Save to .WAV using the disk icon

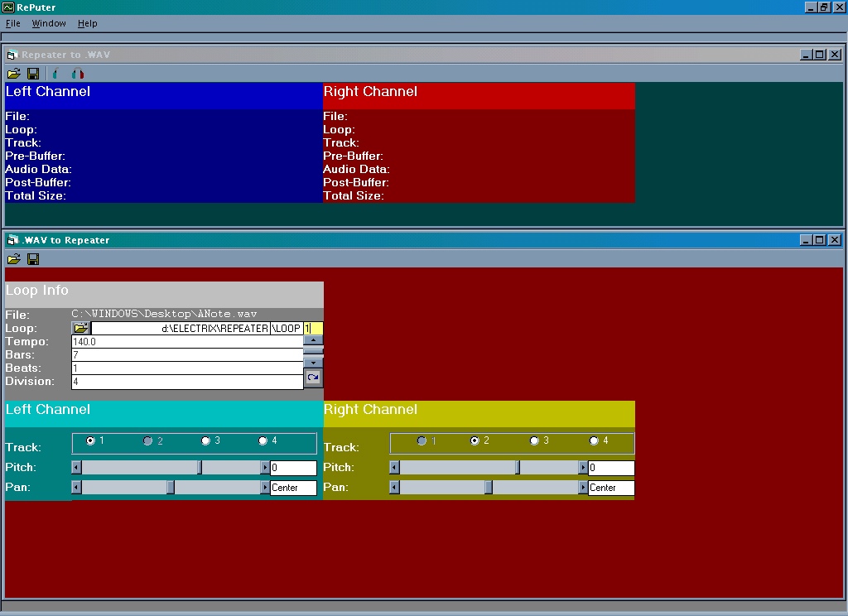click(x=33, y=74)
